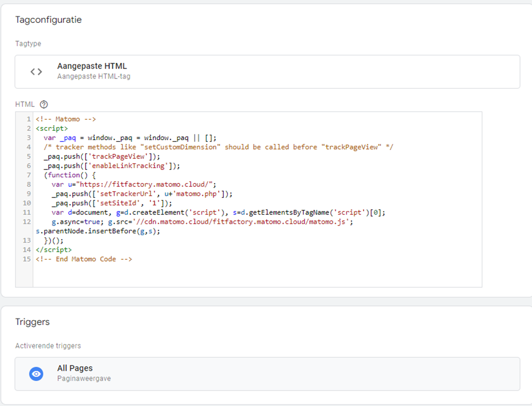
Task: Click line number 15 in the gutter
Action: tap(27, 259)
